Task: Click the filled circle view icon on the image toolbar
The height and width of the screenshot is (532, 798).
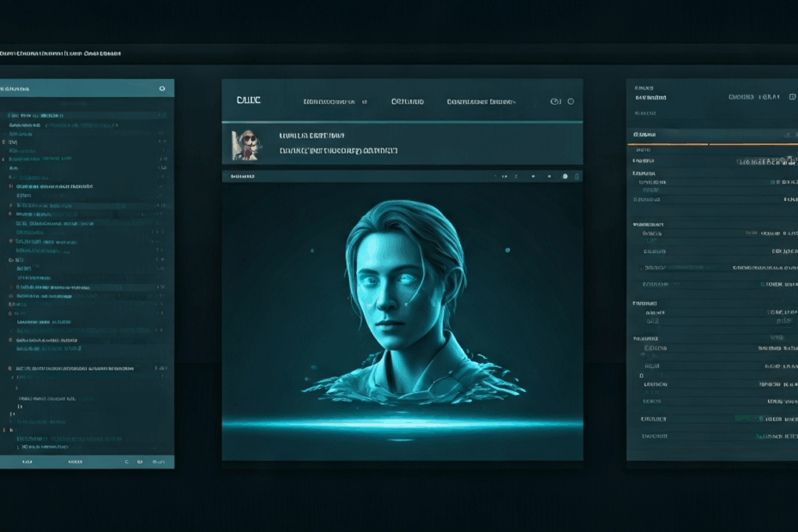Action: click(566, 177)
